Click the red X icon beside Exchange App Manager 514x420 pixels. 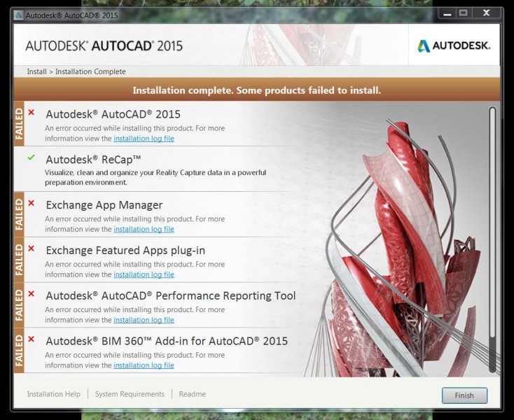31,203
